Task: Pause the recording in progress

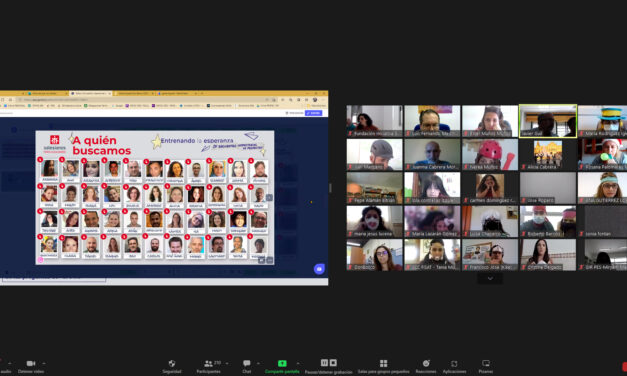Action: pyautogui.click(x=324, y=362)
